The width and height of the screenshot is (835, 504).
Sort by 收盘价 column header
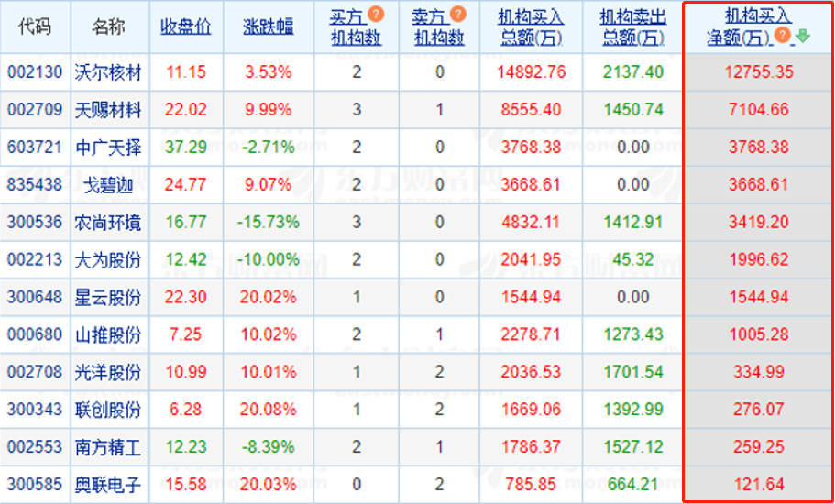point(186,27)
